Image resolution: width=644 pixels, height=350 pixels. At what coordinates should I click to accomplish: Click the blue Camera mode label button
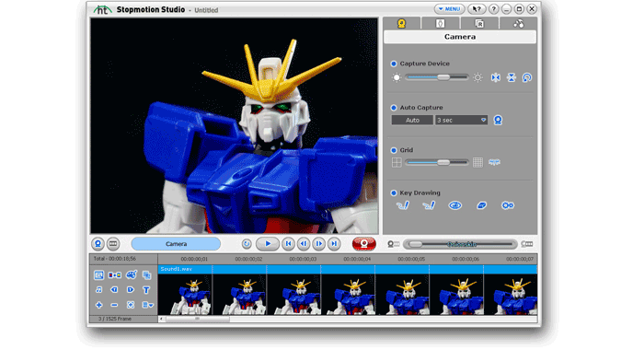176,244
